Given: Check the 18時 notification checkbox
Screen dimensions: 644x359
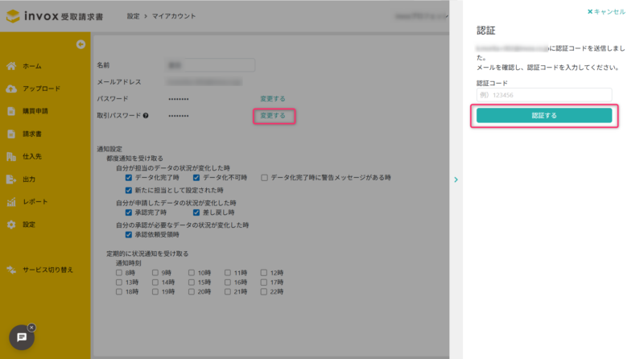Looking at the screenshot, I should coord(119,291).
